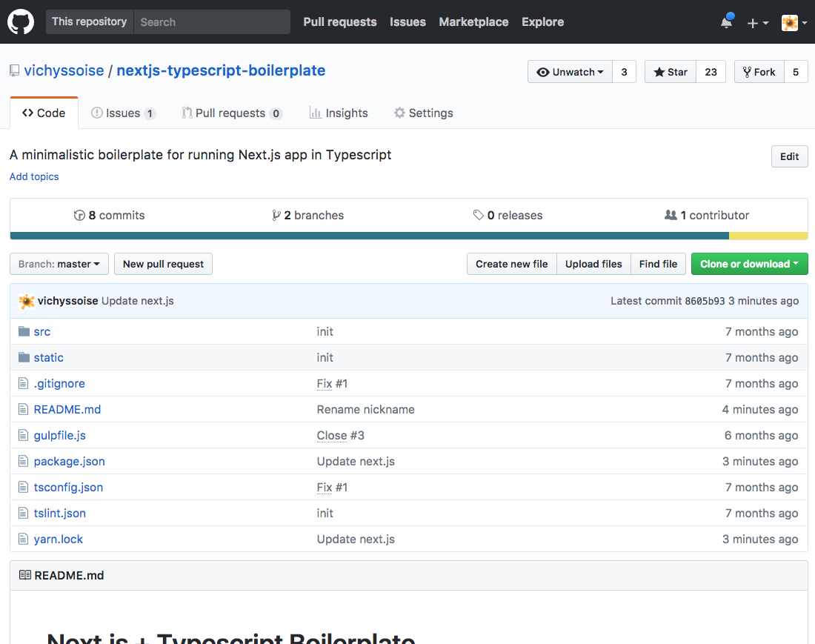Click Edit description button
Image resolution: width=815 pixels, height=644 pixels.
(x=789, y=156)
